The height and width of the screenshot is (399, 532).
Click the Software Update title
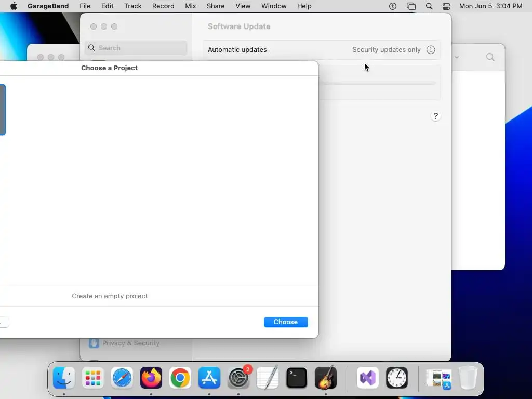(x=239, y=26)
